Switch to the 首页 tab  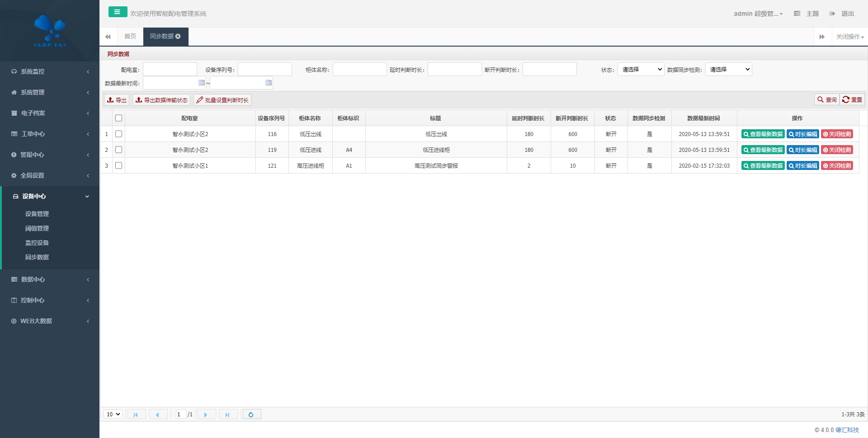click(130, 37)
